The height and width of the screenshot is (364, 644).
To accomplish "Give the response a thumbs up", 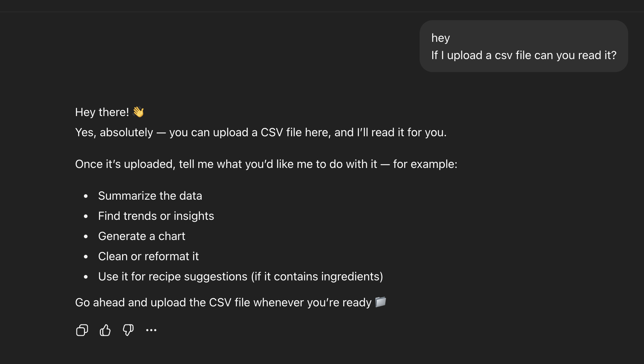I will [x=105, y=330].
